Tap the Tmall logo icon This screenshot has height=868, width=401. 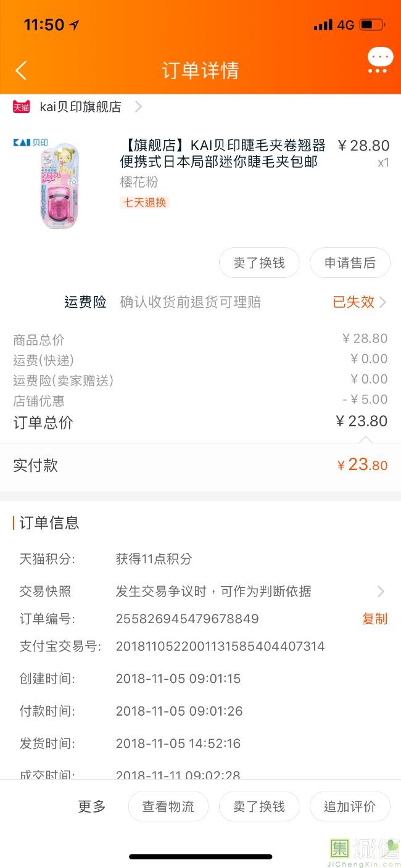click(22, 107)
